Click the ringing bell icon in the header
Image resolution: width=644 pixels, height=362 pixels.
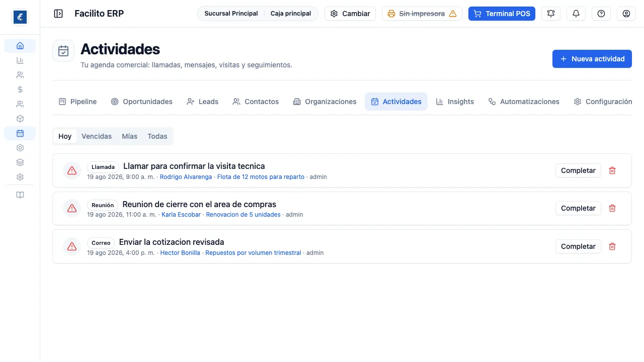point(551,14)
